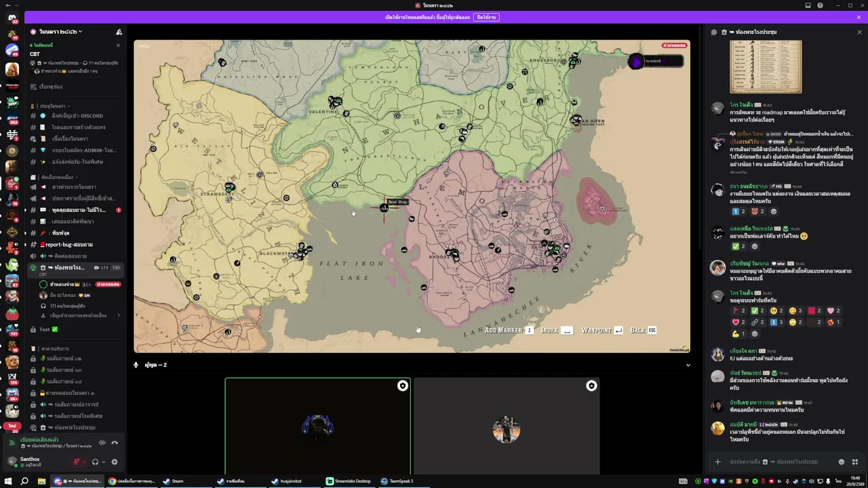The width and height of the screenshot is (868, 488).
Task: Select the green-outlined speaker tile
Action: click(318, 426)
